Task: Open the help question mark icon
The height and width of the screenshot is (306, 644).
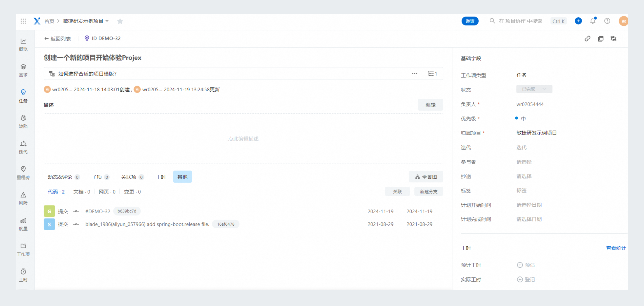Action: click(607, 21)
